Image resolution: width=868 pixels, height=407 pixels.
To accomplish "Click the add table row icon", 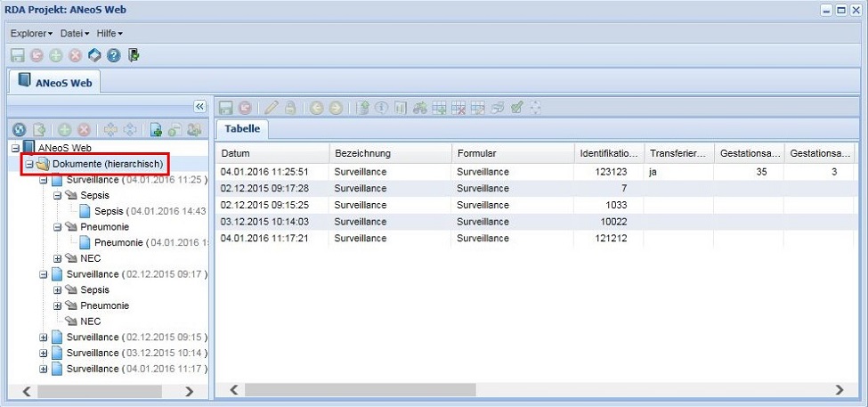I will coord(439,108).
